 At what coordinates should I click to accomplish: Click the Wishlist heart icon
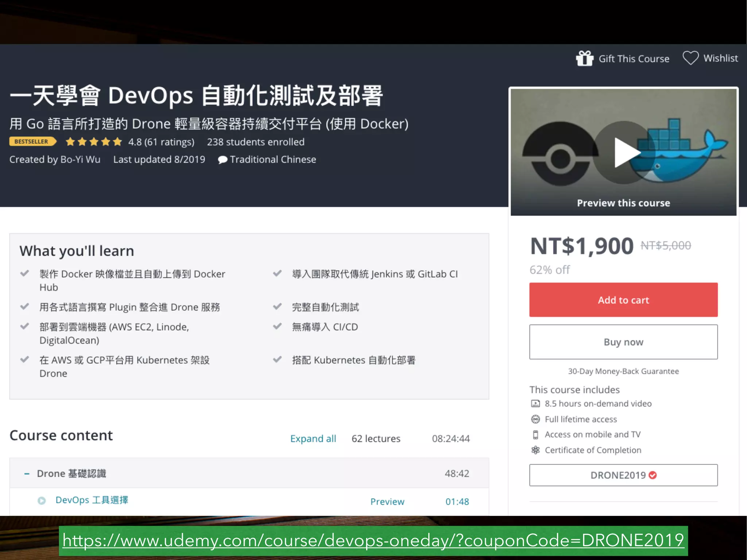(690, 58)
